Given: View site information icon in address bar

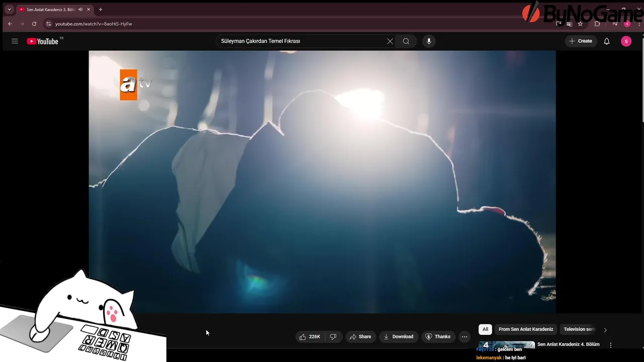Looking at the screenshot, I should [48, 24].
